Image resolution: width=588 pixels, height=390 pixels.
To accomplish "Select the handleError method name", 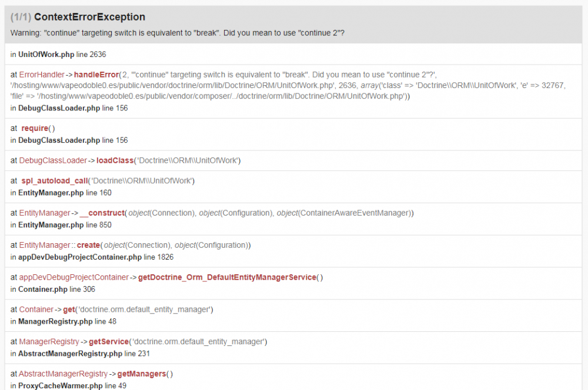I will (x=96, y=75).
